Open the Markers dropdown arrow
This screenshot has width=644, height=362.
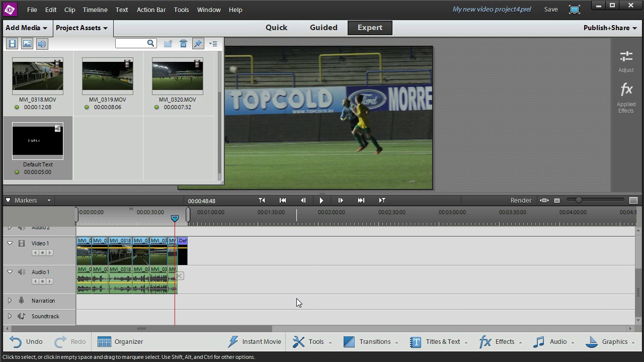coord(49,201)
